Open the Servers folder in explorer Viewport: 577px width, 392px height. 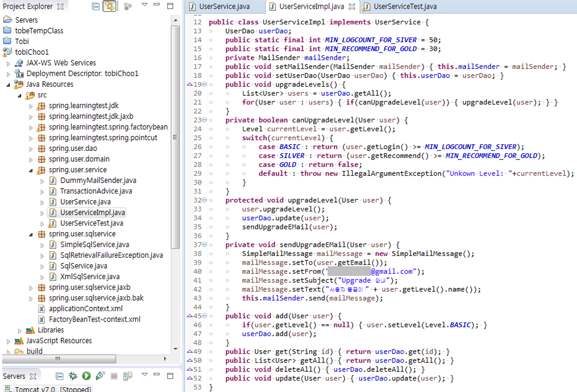(x=26, y=20)
